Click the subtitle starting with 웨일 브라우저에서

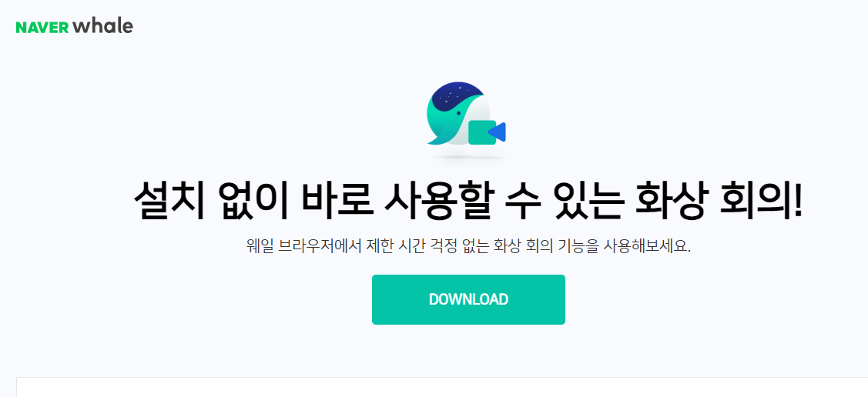coord(468,245)
